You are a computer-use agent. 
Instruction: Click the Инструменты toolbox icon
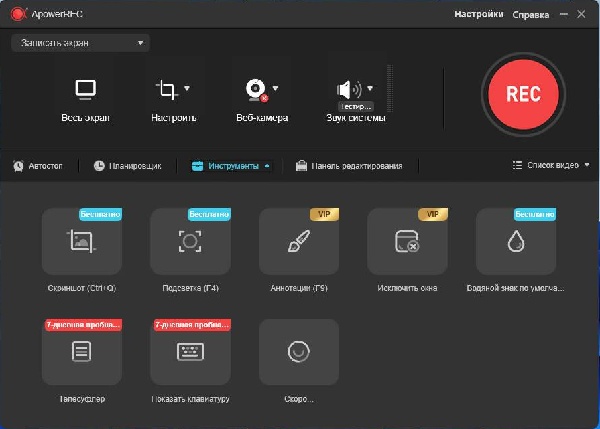click(x=197, y=166)
